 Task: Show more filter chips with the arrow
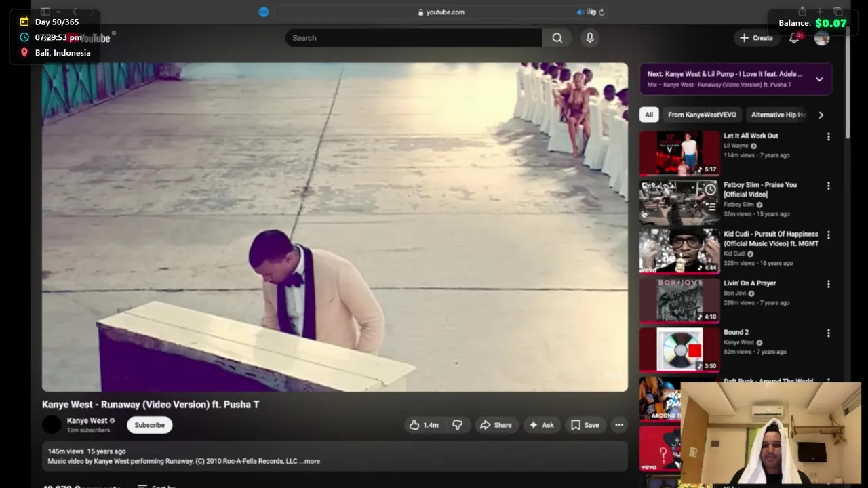click(821, 115)
